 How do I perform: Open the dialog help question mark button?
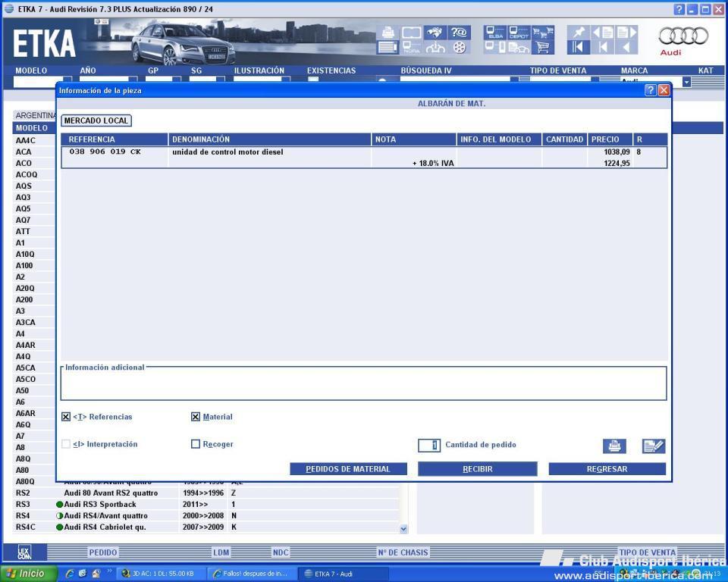click(x=651, y=90)
